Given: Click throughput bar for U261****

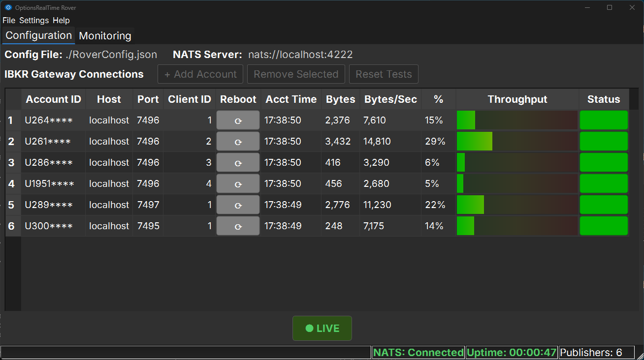Looking at the screenshot, I should 517,142.
